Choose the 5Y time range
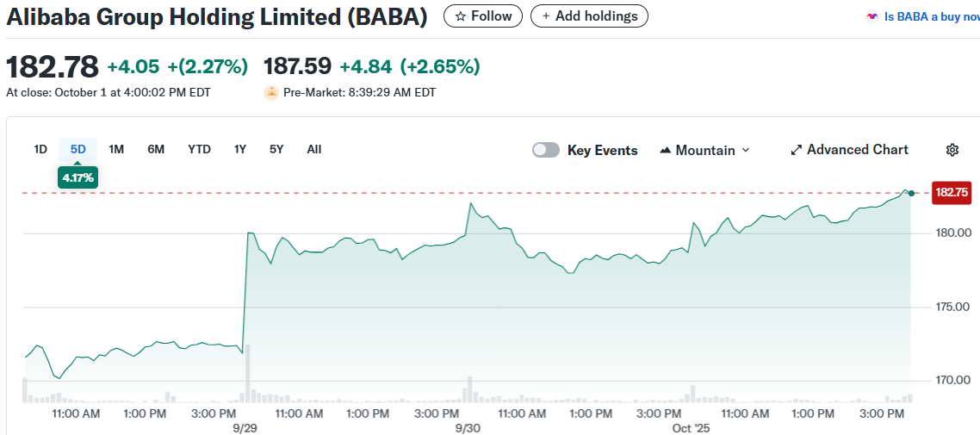The width and height of the screenshot is (980, 435). pyautogui.click(x=276, y=149)
